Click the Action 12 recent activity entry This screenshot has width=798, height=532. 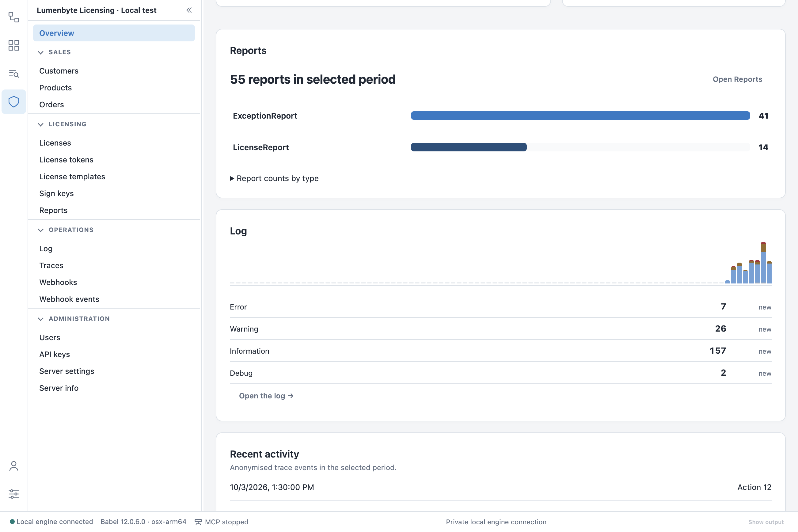pyautogui.click(x=500, y=487)
